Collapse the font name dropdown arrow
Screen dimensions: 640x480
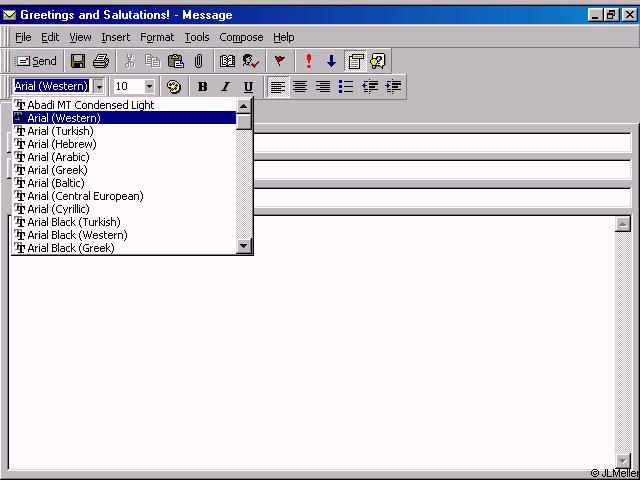98,87
